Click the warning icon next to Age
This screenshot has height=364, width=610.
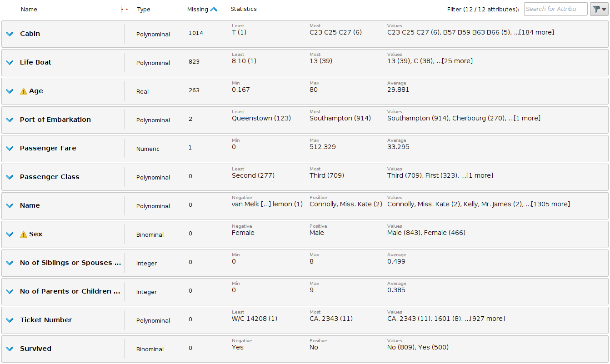point(24,91)
